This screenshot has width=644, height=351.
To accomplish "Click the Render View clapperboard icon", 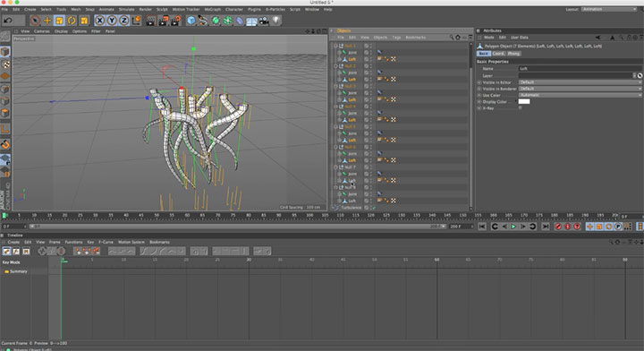I will [151, 20].
